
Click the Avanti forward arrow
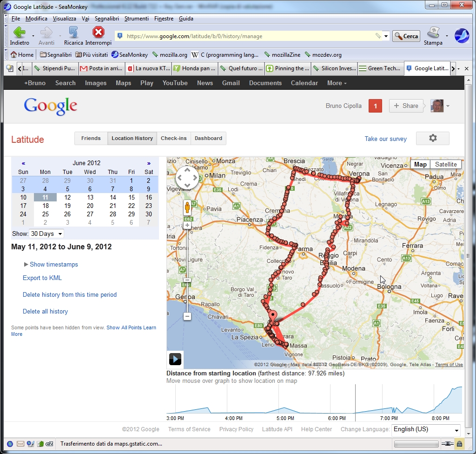[x=46, y=36]
